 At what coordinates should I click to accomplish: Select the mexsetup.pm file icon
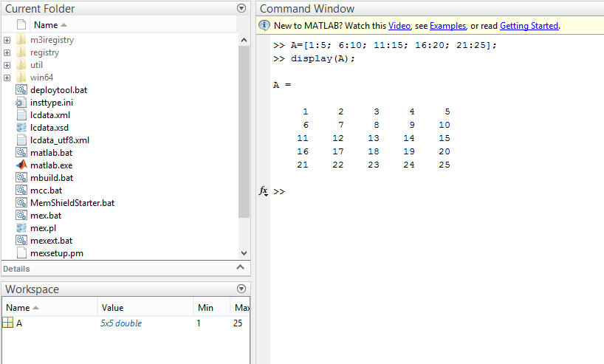pos(21,253)
